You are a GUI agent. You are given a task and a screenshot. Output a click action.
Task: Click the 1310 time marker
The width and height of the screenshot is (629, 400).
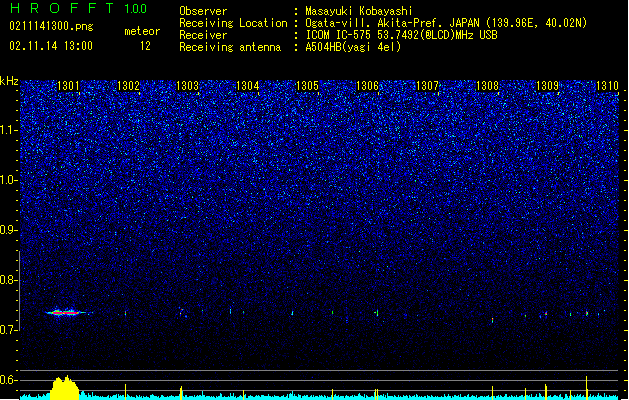[607, 86]
